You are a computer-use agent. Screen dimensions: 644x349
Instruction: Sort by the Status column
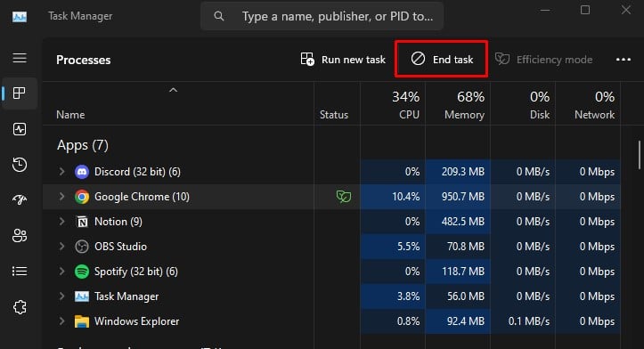[334, 115]
